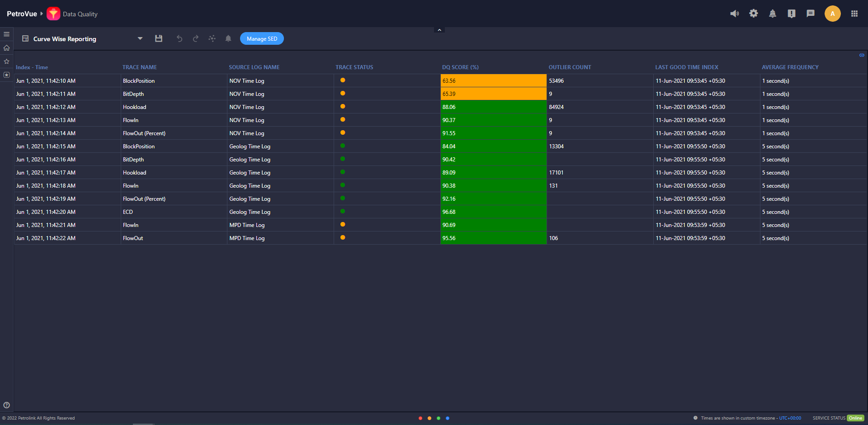Image resolution: width=868 pixels, height=425 pixels.
Task: Collapse the header using top chevron
Action: click(439, 30)
